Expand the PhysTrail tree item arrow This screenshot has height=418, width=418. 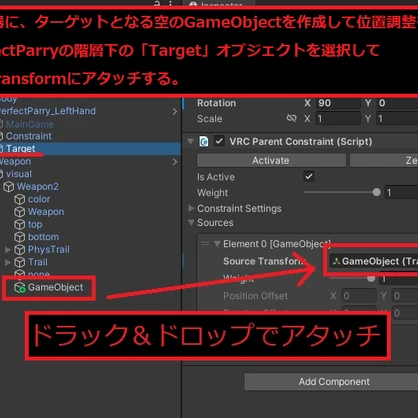coord(8,249)
